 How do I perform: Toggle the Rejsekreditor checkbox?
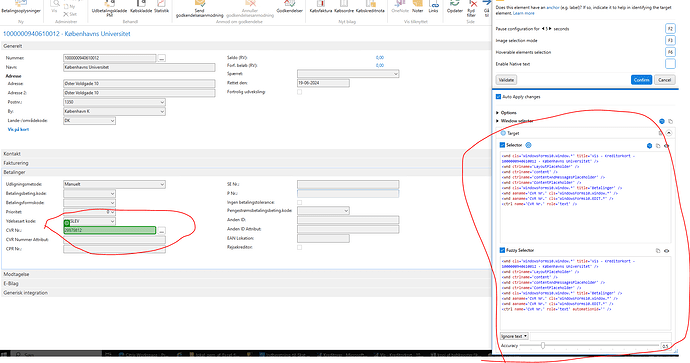tap(300, 247)
